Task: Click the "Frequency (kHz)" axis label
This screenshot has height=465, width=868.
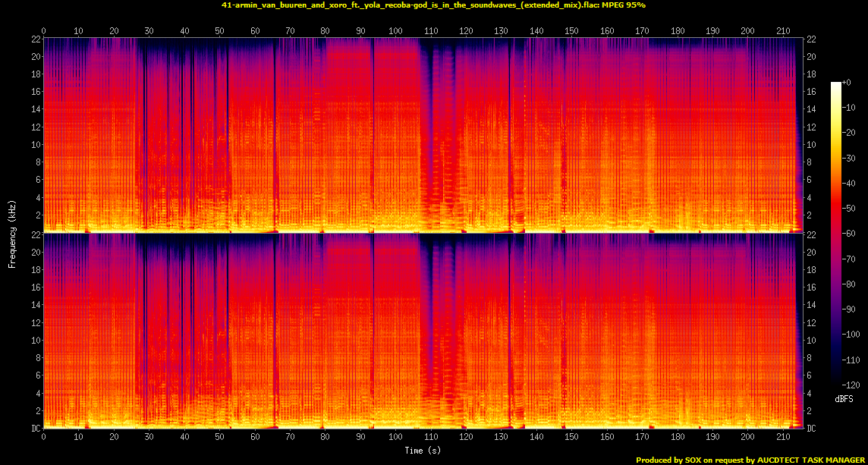Action: [x=11, y=234]
